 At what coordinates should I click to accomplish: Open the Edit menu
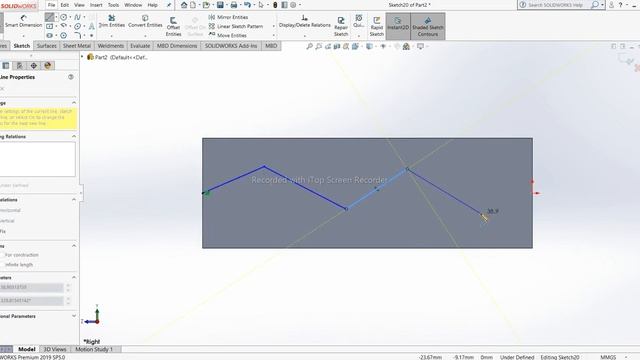point(64,5)
